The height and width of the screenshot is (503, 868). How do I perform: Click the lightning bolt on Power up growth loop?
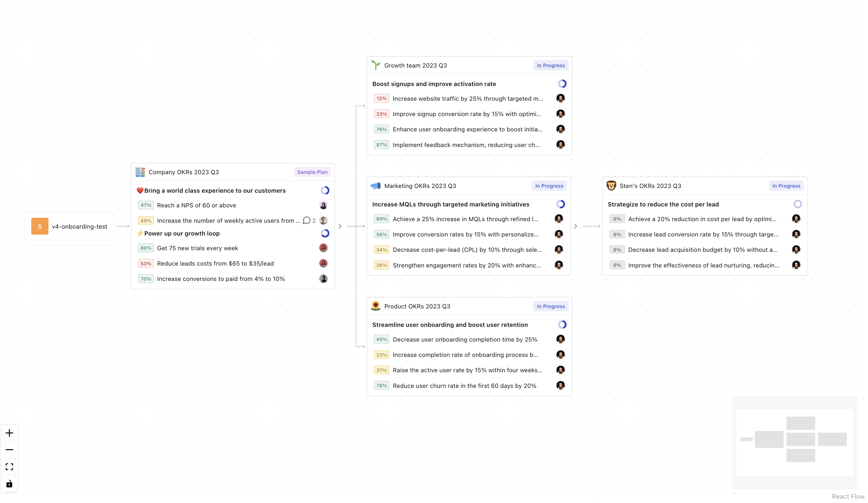[x=140, y=233]
